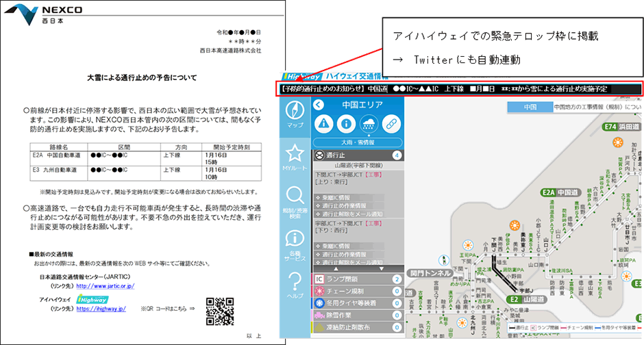Click the sun icon near 北九州J
The image size is (644, 345).
[x=462, y=323]
